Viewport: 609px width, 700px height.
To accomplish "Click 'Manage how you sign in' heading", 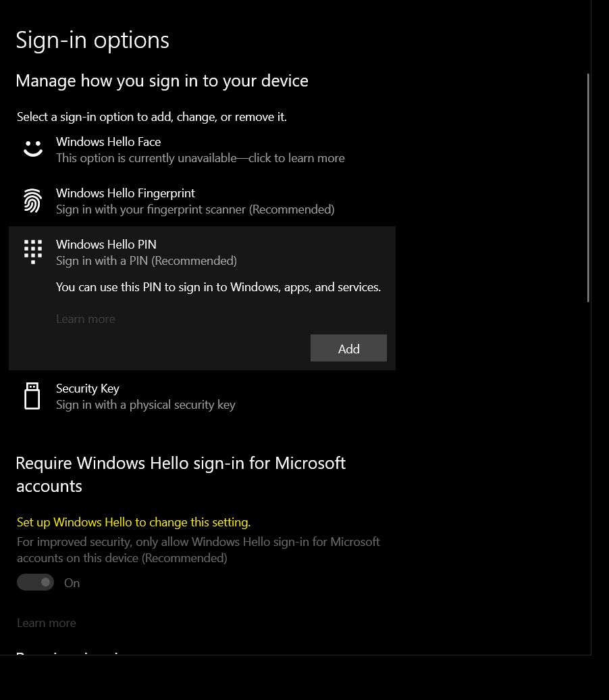I will point(162,81).
